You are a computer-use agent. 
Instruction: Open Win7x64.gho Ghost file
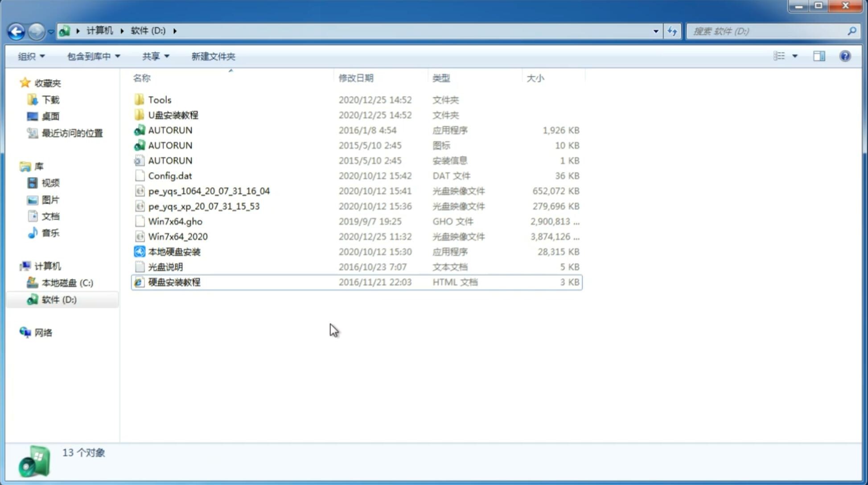point(175,221)
